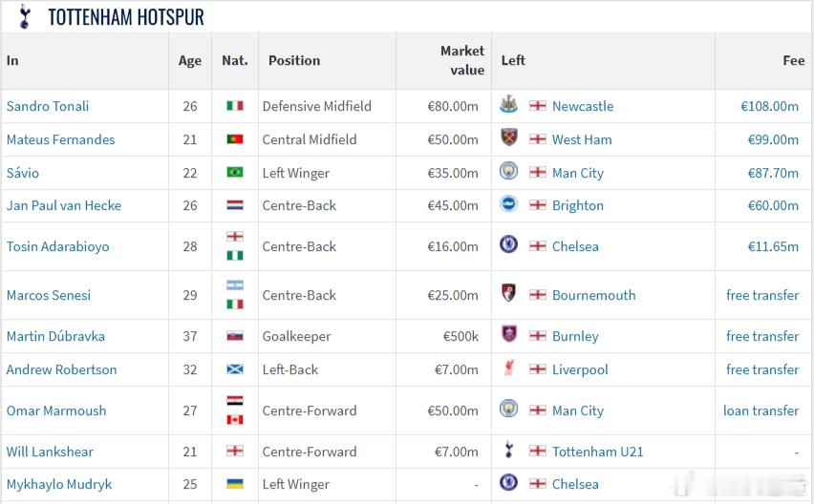Open the Tottenham U21 club link
Viewport: 814px width, 504px height.
click(x=597, y=451)
